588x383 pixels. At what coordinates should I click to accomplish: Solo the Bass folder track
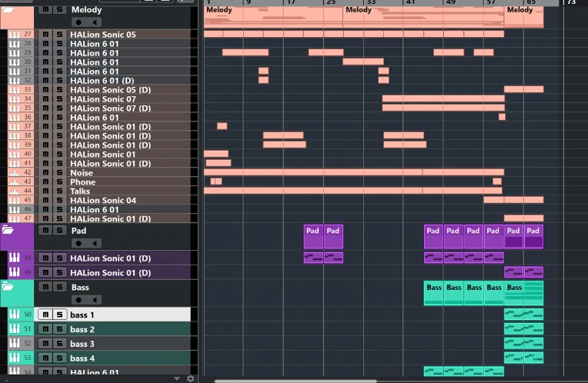click(x=59, y=287)
